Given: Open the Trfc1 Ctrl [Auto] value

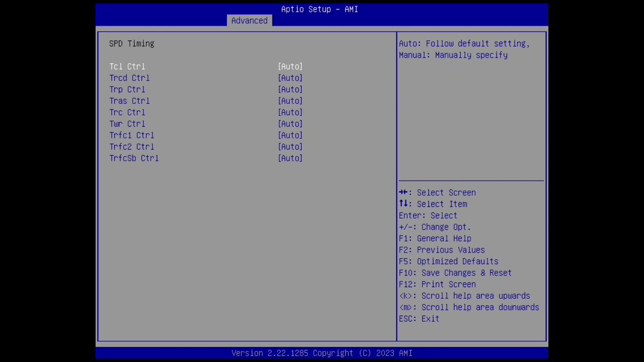Looking at the screenshot, I should coord(290,135).
